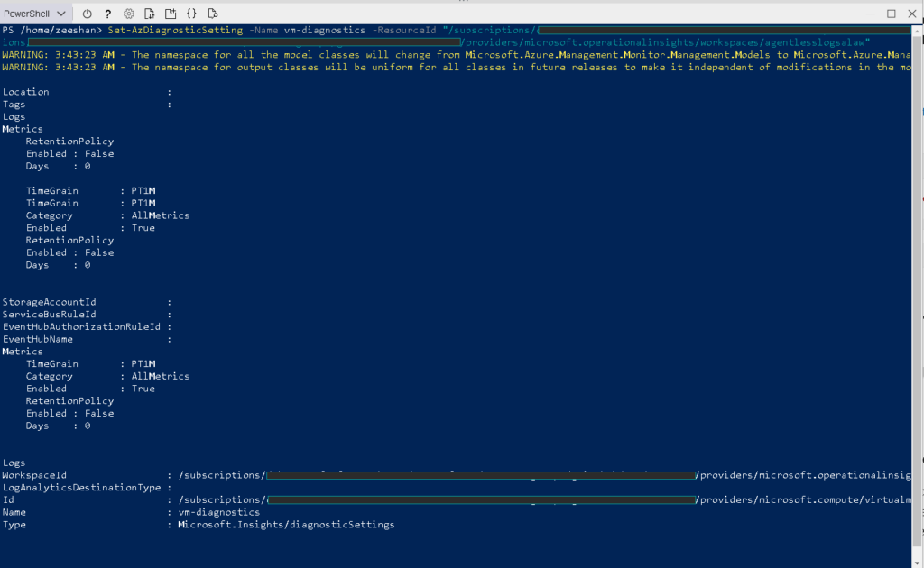Click the WorkspaceId output label
924x568 pixels.
[x=34, y=475]
